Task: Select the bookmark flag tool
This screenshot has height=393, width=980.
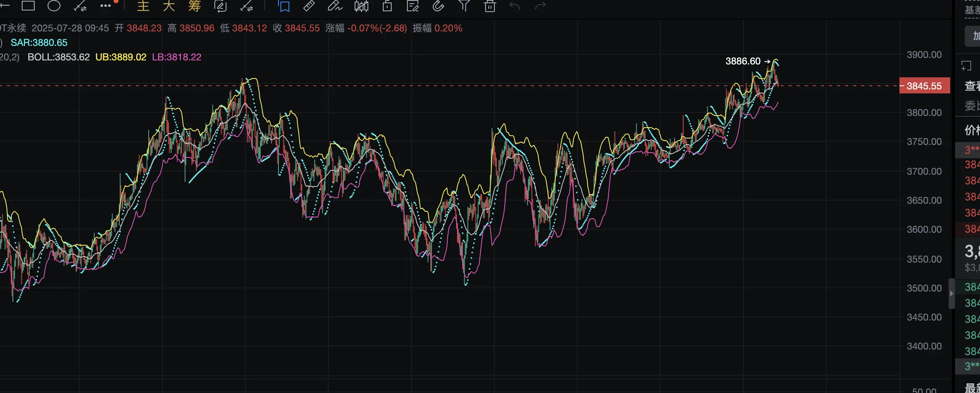Action: pyautogui.click(x=284, y=6)
